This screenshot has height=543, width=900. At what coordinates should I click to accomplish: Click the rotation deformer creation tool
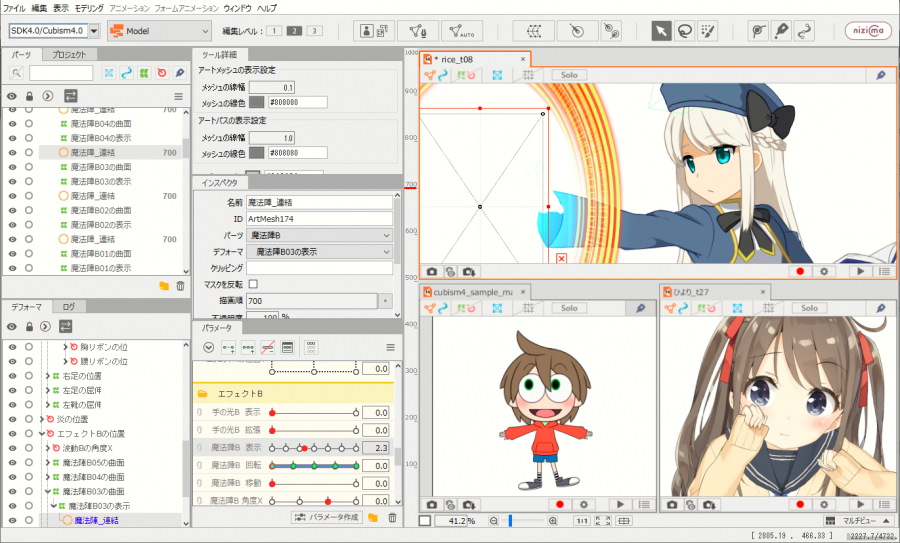[x=577, y=30]
